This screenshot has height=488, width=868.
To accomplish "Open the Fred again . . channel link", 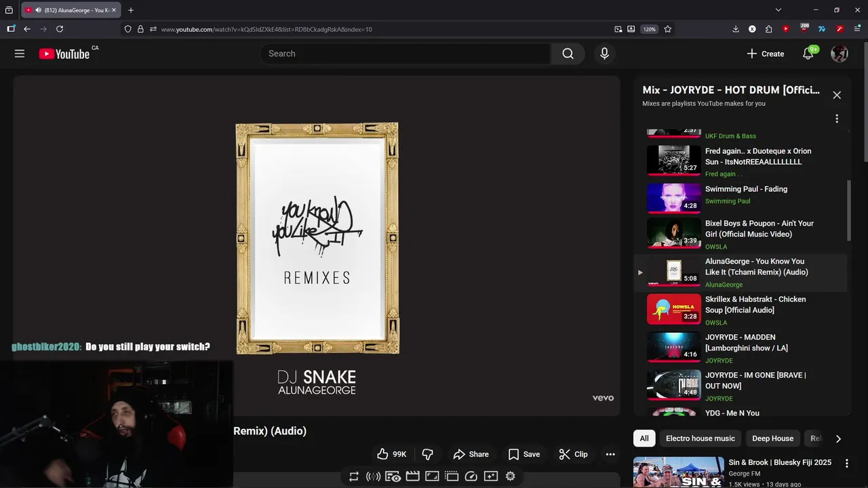I will pyautogui.click(x=724, y=174).
